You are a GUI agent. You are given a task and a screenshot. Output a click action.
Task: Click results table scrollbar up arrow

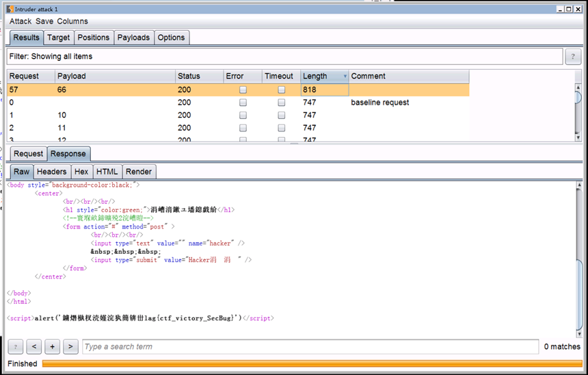(578, 88)
